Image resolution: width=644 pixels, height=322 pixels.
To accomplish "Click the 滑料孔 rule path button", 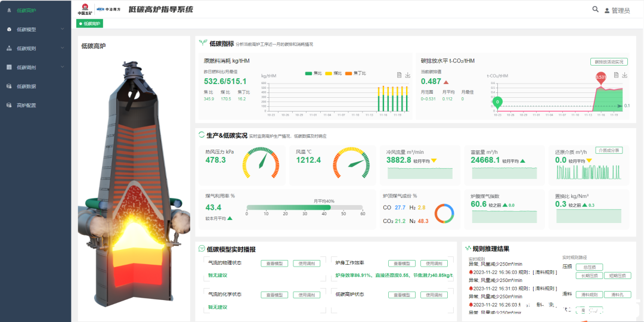I will pos(618,295).
